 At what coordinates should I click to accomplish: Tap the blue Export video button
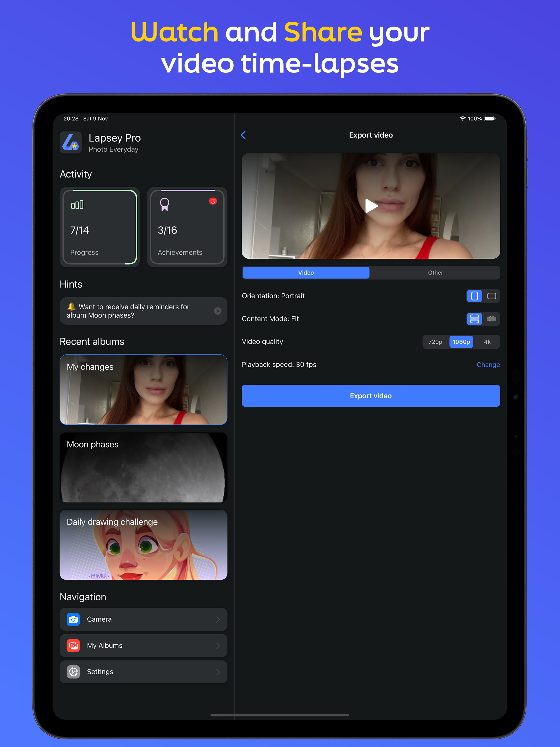(x=371, y=396)
